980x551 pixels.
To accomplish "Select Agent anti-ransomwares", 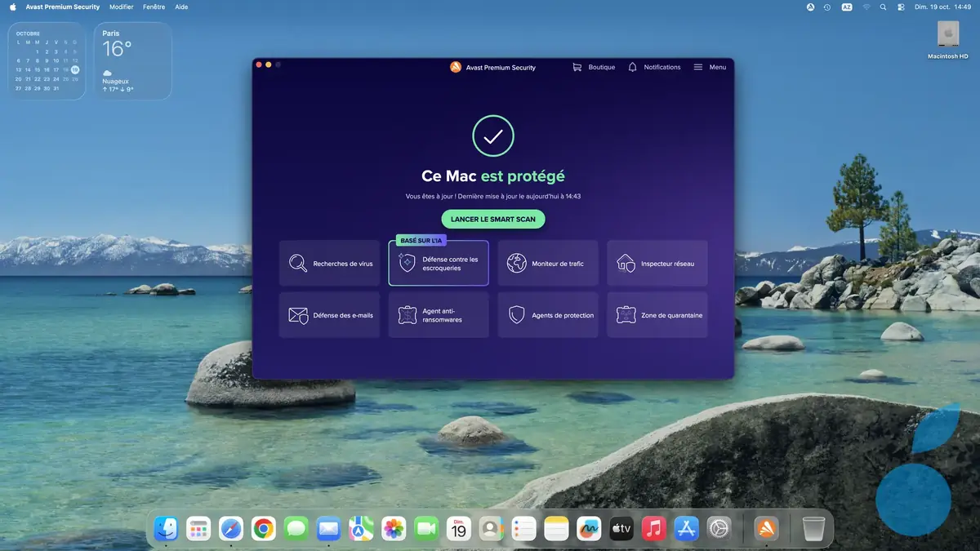I will point(439,314).
